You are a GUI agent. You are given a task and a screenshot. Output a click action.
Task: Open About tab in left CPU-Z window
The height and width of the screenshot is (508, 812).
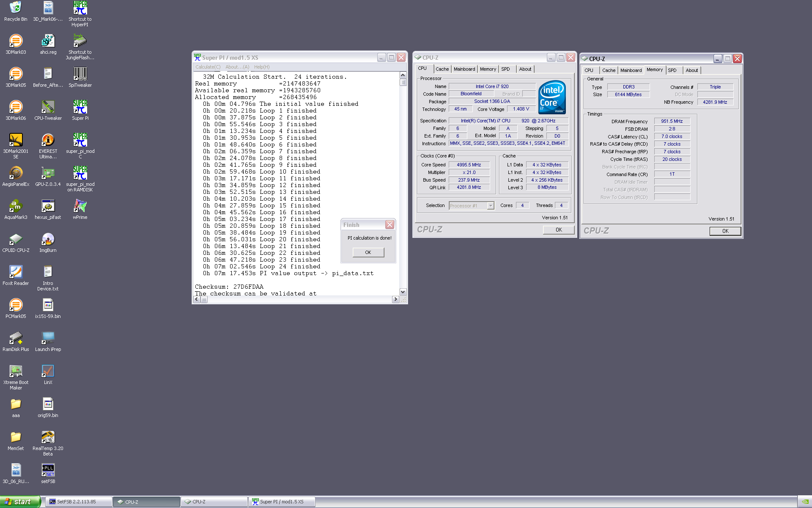[525, 69]
